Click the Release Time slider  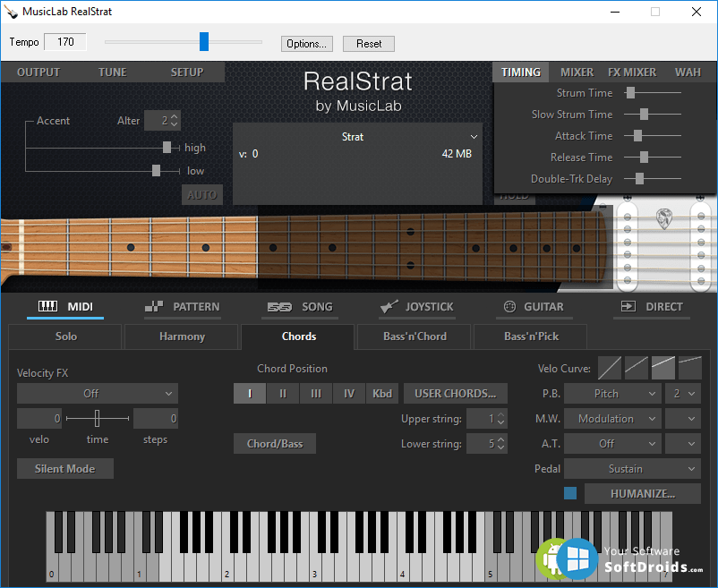coord(644,158)
